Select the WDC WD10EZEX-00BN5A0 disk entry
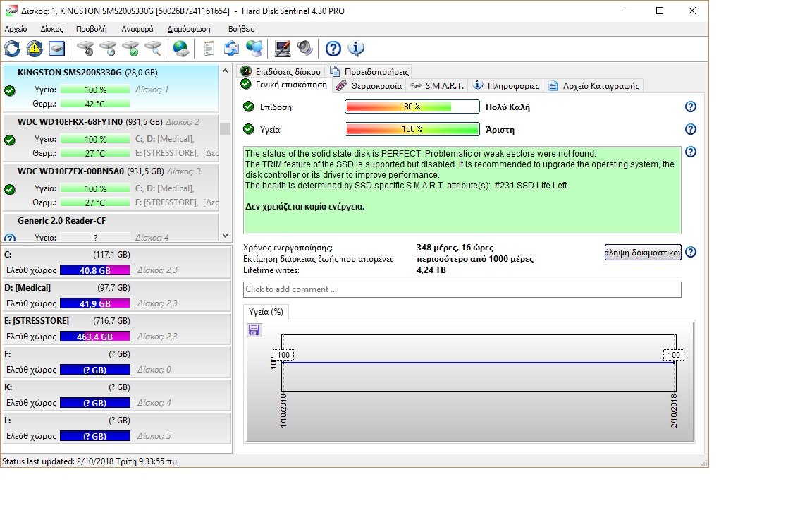Viewport: 812px width, 508px height. click(x=110, y=186)
